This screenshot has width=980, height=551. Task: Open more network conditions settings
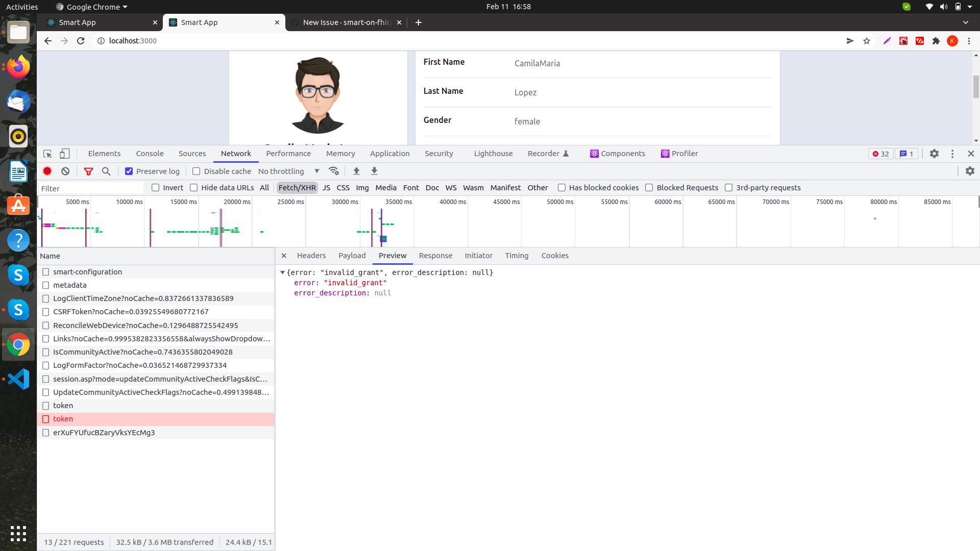(x=334, y=171)
